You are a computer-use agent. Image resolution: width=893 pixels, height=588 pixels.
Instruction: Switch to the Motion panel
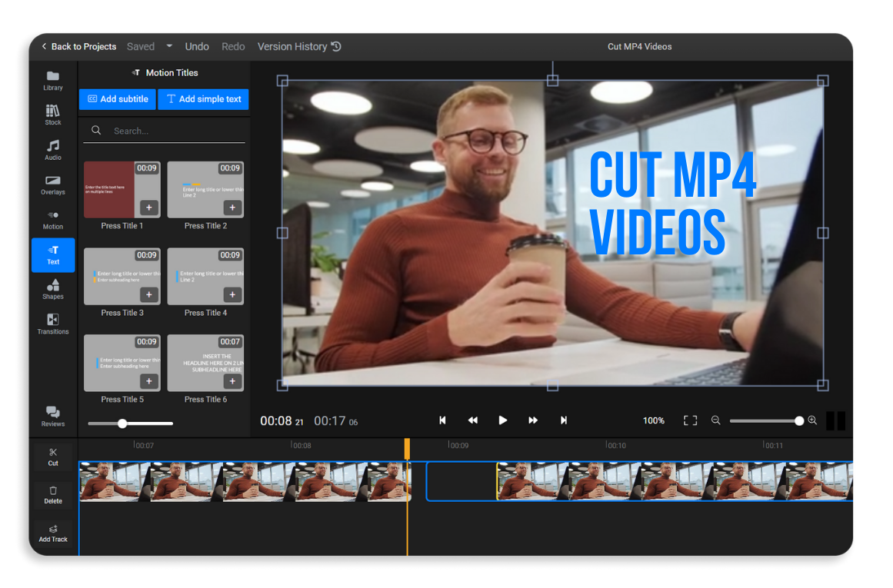(52, 220)
